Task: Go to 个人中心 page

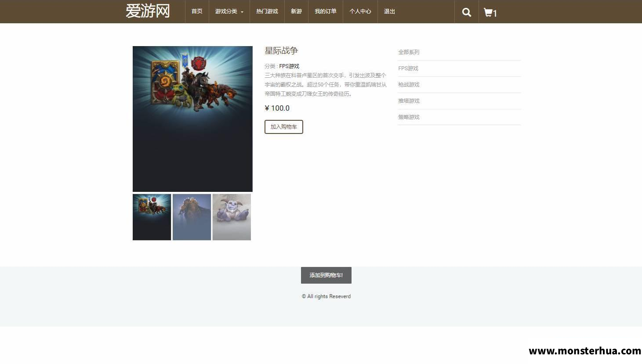Action: click(x=360, y=11)
